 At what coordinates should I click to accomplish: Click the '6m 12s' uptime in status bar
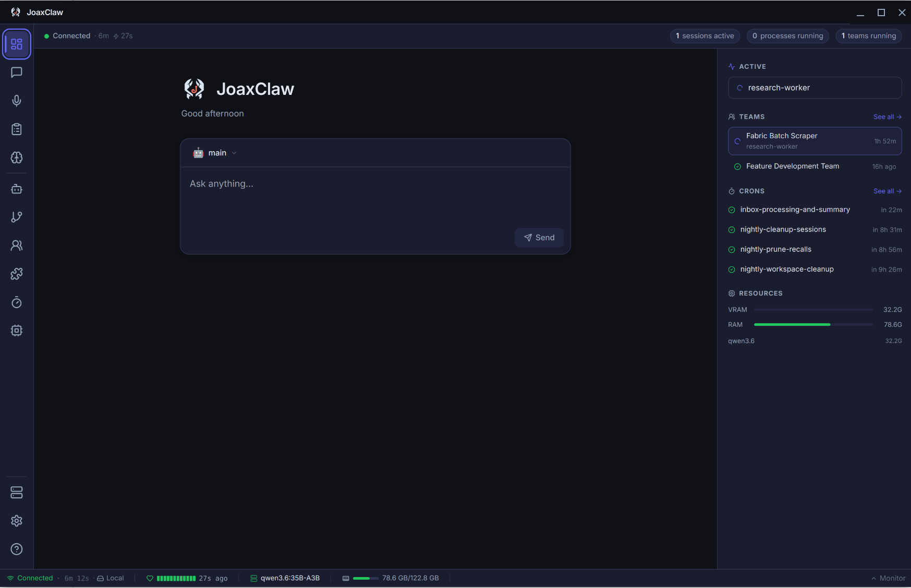pos(77,578)
